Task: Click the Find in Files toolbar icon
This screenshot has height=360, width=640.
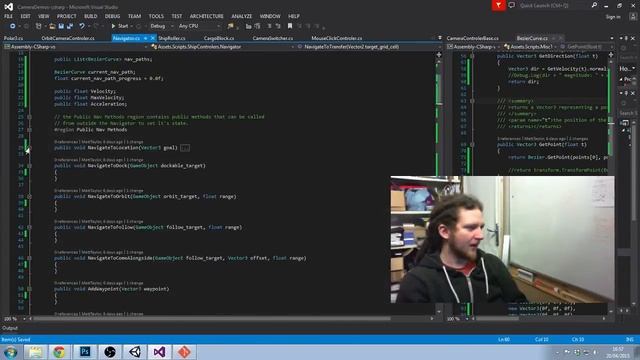Action: point(231,26)
